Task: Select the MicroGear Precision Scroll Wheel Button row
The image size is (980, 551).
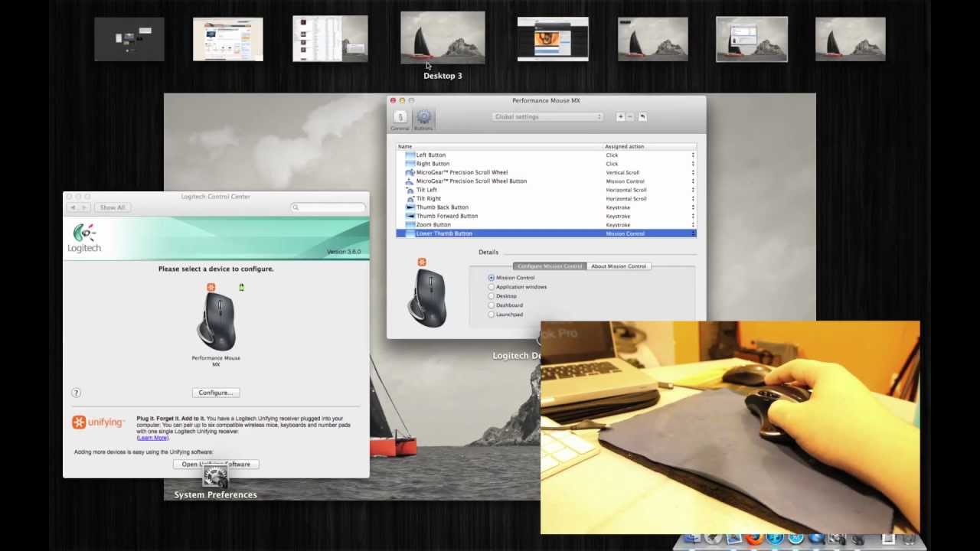Action: [546, 181]
